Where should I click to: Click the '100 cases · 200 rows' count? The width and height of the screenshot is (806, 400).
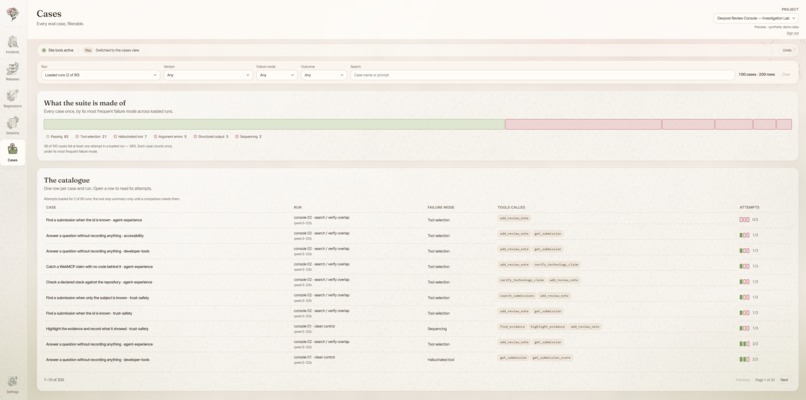[x=757, y=75]
